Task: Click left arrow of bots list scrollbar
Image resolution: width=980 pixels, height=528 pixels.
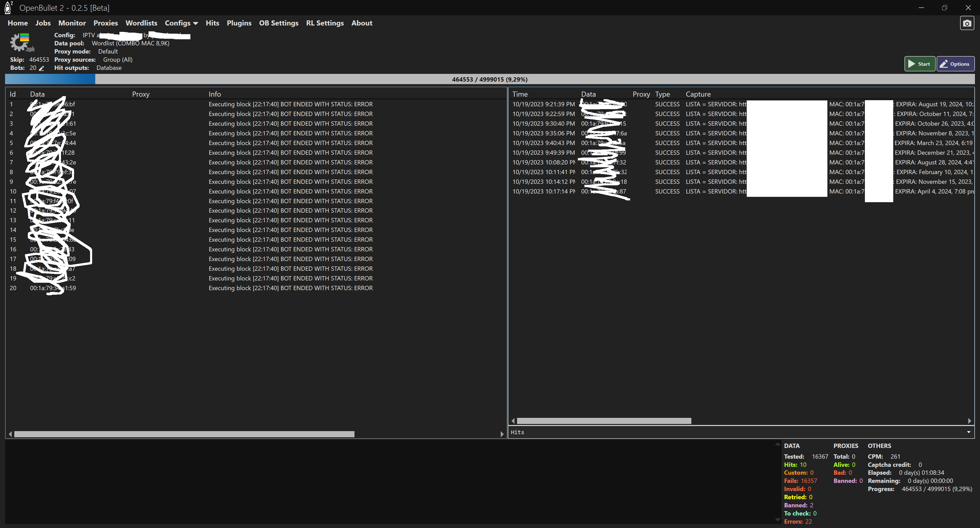Action: pos(10,434)
